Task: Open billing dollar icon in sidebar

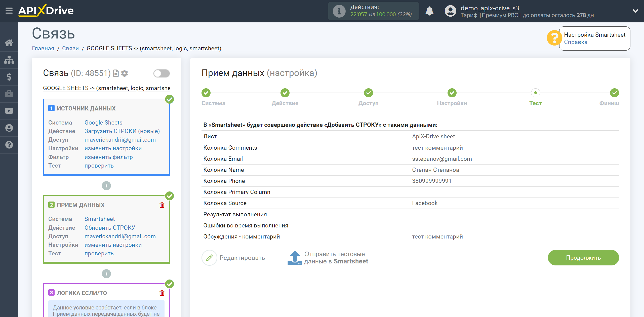Action: click(x=9, y=77)
